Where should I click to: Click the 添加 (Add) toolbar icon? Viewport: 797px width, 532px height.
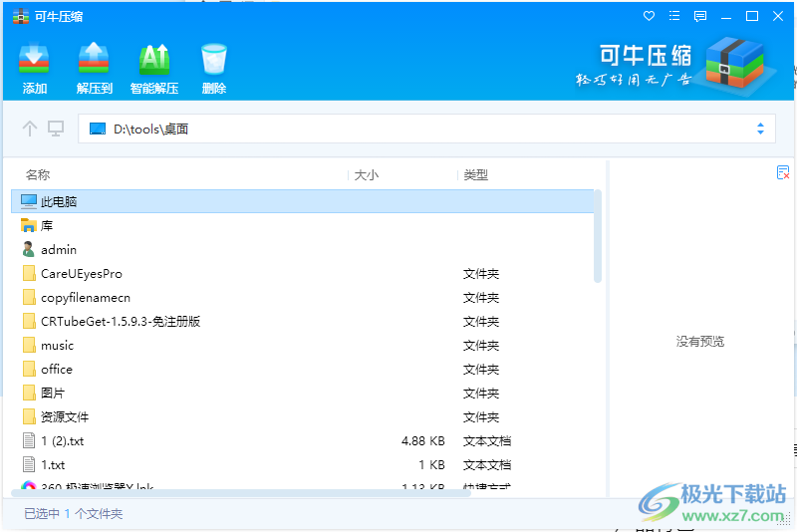coord(34,60)
